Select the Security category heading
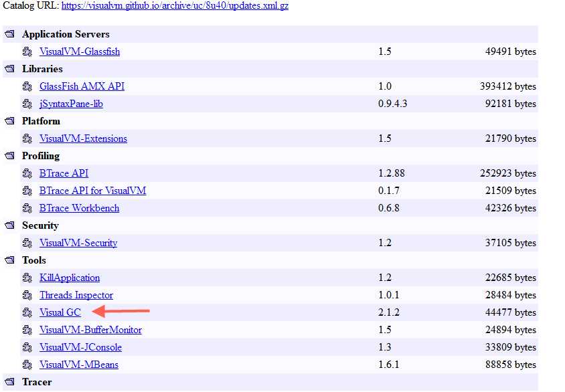The image size is (565, 392). (40, 225)
